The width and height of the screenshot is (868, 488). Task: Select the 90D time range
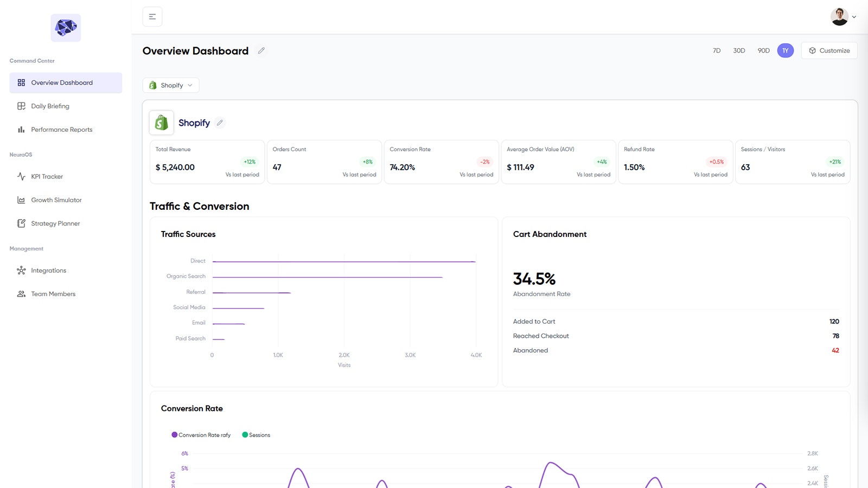(763, 50)
